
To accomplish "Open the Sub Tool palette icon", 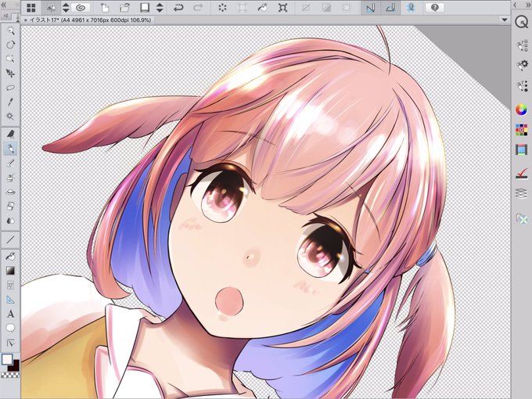I will coord(522,46).
